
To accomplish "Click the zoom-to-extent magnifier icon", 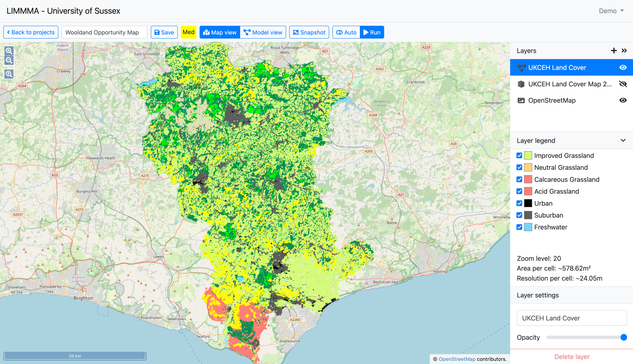I will tap(9, 74).
